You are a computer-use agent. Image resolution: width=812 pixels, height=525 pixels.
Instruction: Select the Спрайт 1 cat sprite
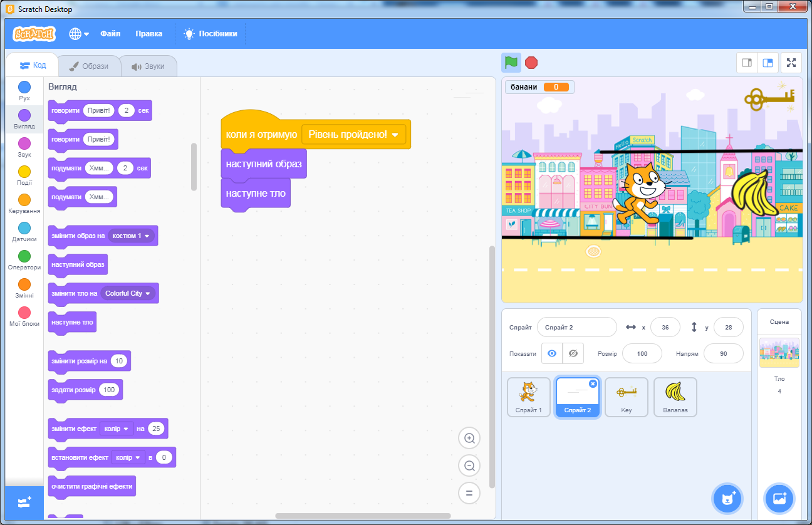coord(529,397)
